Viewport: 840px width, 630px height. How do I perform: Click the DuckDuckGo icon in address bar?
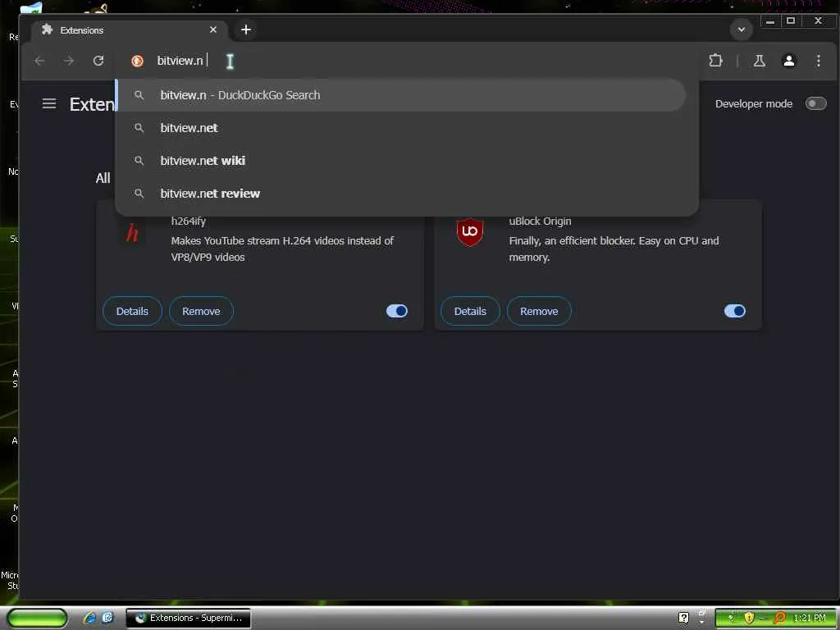[x=137, y=61]
